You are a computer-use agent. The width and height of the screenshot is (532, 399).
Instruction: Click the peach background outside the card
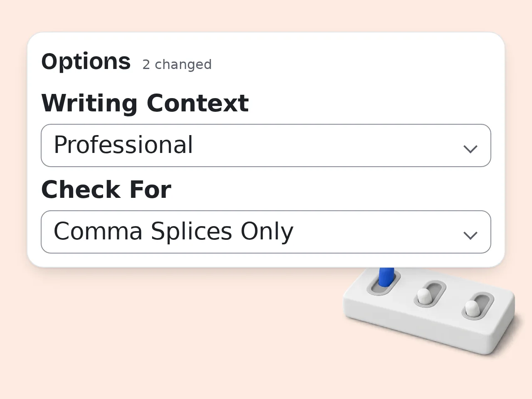click(166, 332)
